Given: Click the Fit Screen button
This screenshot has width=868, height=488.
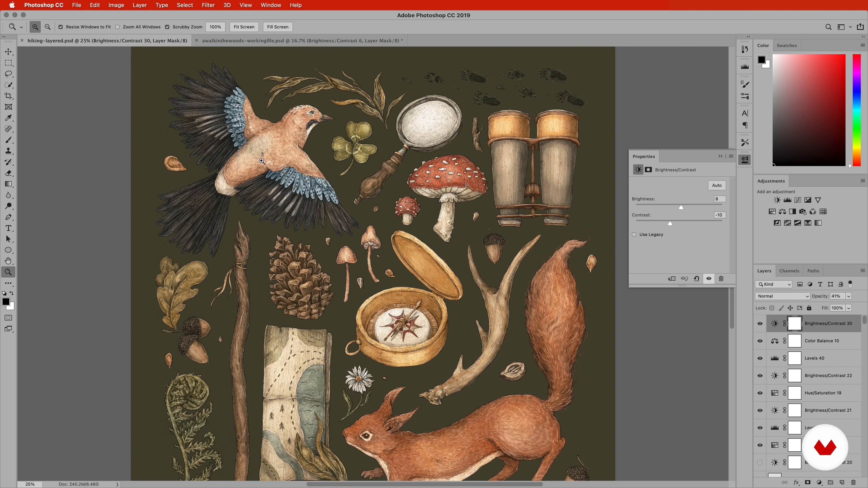Looking at the screenshot, I should (x=244, y=27).
